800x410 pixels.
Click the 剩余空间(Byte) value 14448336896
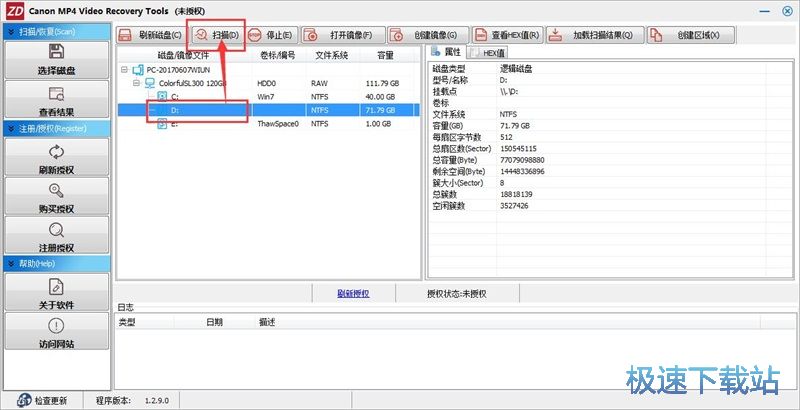[x=522, y=171]
